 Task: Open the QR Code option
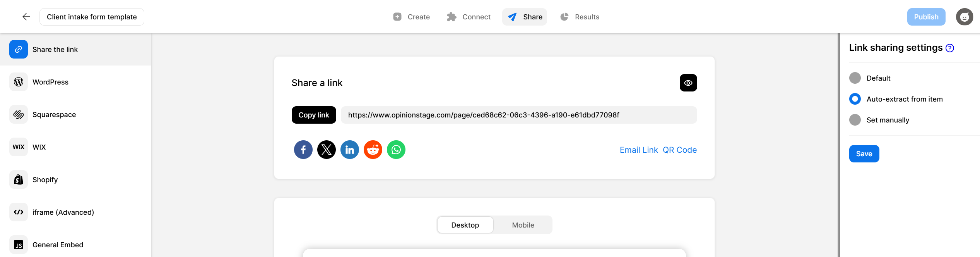[680, 150]
